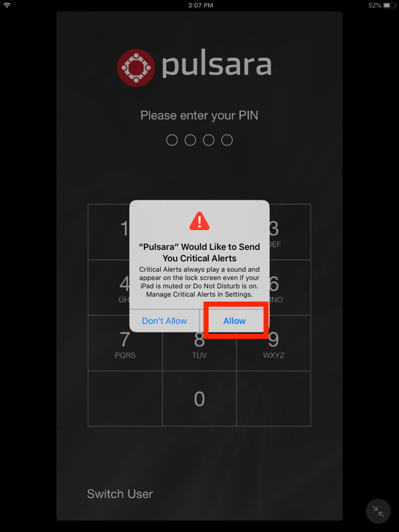Click the red warning triangle icon

(199, 221)
